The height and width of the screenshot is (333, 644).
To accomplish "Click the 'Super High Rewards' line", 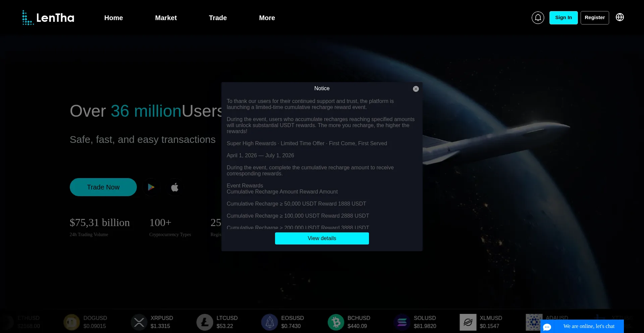I will [x=307, y=144].
